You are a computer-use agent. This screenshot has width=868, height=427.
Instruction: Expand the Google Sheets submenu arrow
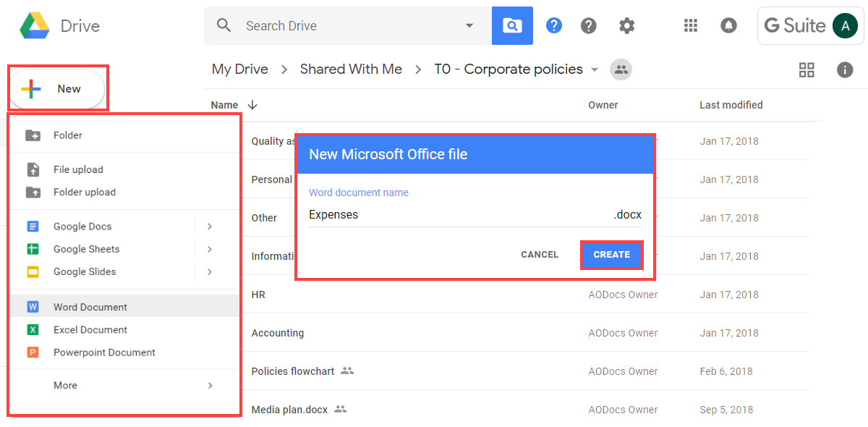210,249
